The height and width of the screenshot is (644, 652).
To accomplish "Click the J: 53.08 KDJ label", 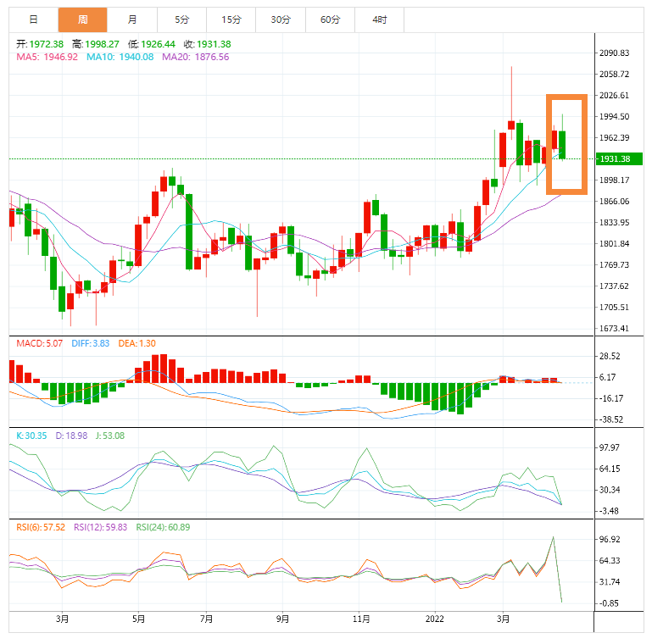I will click(x=110, y=436).
